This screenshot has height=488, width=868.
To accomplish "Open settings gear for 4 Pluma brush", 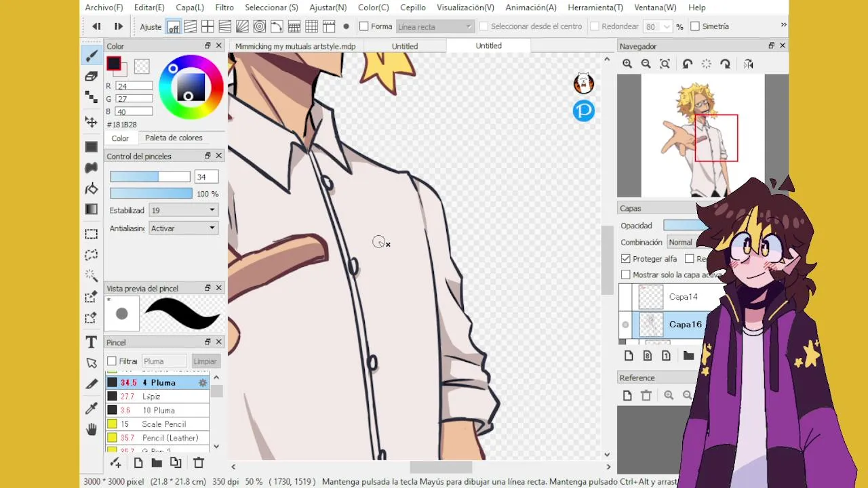I will 202,383.
